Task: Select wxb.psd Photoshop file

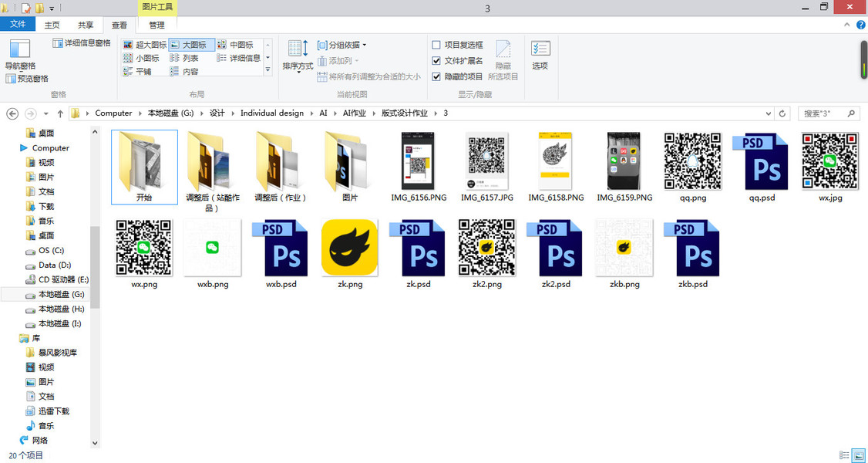Action: coord(281,254)
